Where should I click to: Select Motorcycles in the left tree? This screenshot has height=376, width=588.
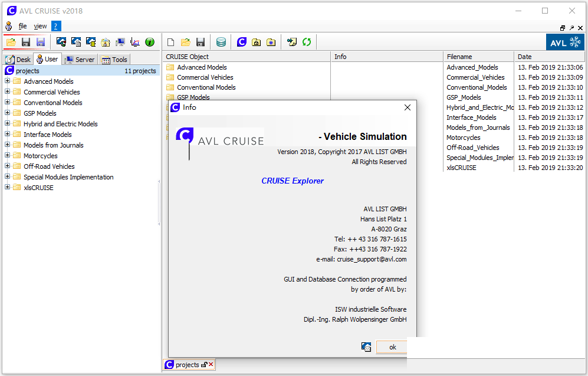[41, 156]
